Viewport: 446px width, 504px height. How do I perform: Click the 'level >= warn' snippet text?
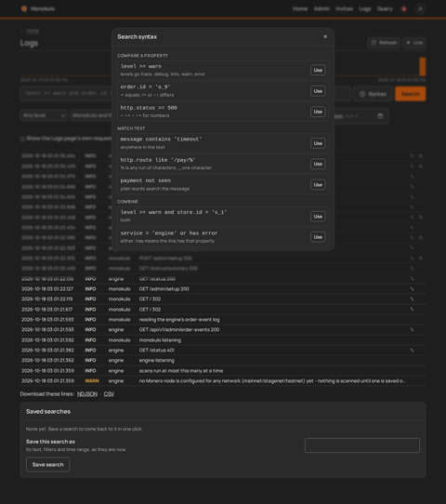[x=140, y=66]
